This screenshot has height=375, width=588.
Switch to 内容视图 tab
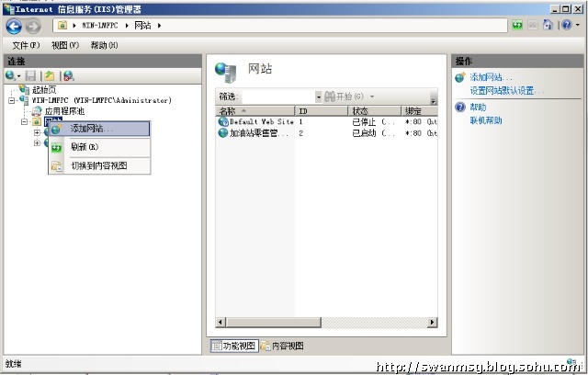coord(282,346)
